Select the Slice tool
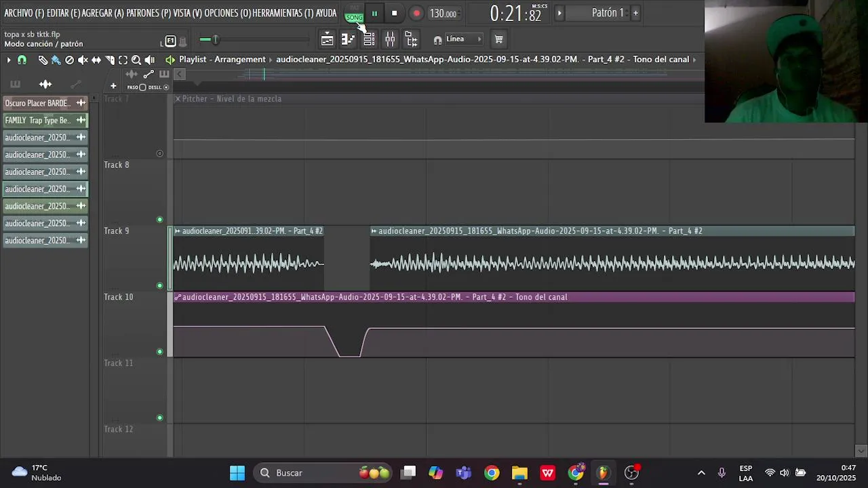The image size is (868, 488). (x=110, y=60)
